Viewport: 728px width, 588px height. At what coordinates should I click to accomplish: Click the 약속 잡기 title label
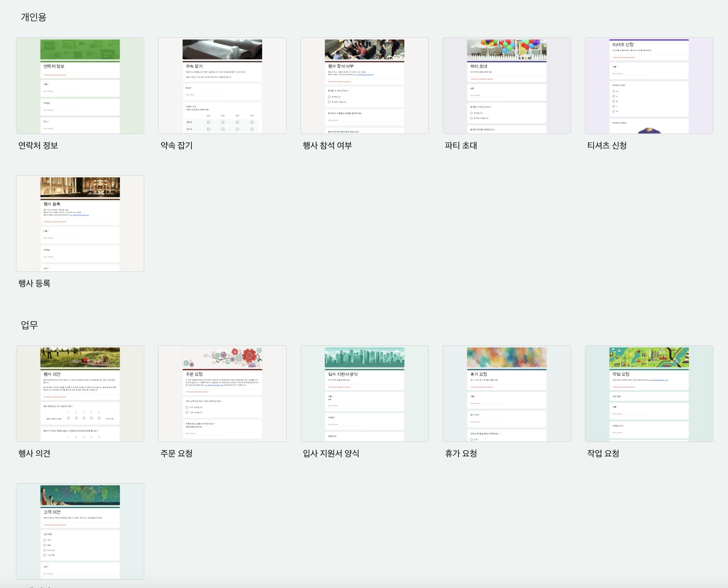pos(176,146)
